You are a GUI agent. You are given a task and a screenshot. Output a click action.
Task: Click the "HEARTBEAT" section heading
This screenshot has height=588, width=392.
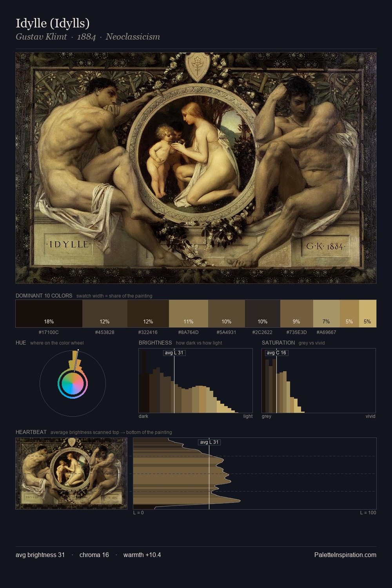coord(31,432)
